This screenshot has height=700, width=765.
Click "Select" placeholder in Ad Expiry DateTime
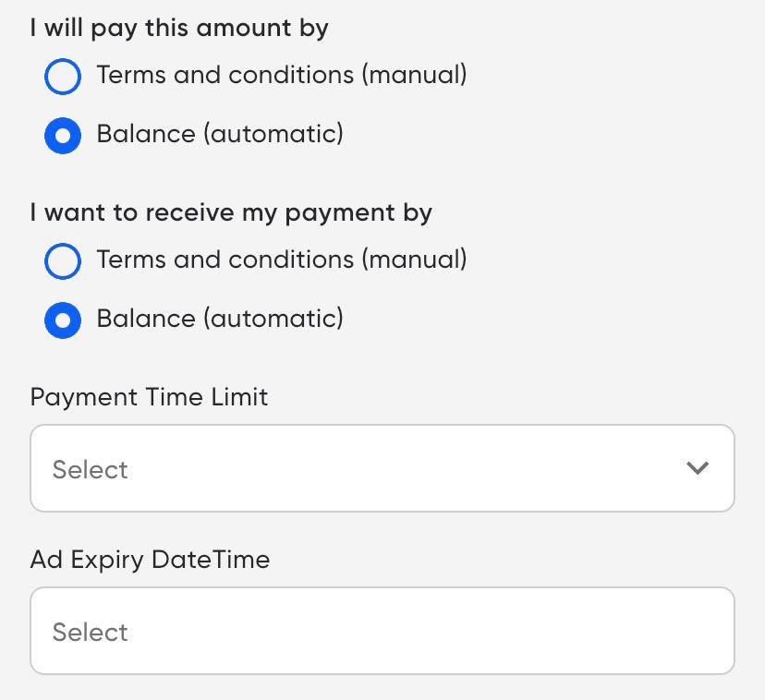[x=90, y=632]
